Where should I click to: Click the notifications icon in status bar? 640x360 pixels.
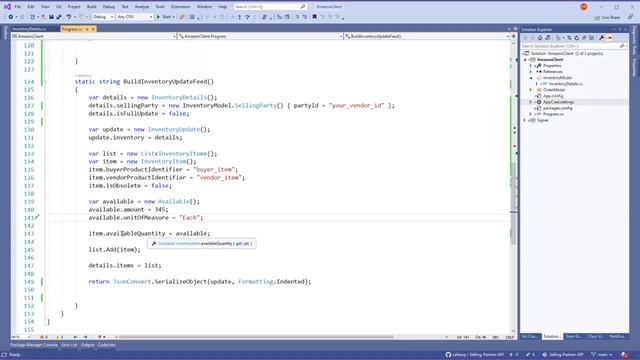click(624, 355)
